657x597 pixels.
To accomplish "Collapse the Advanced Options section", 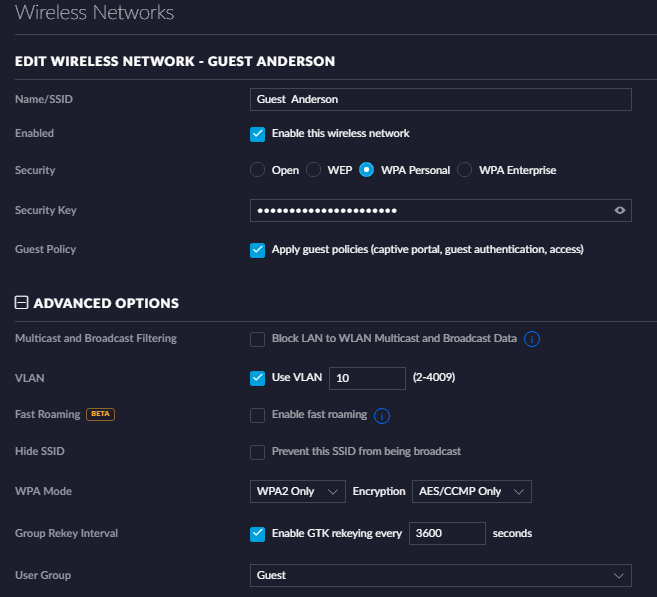I will [x=21, y=302].
